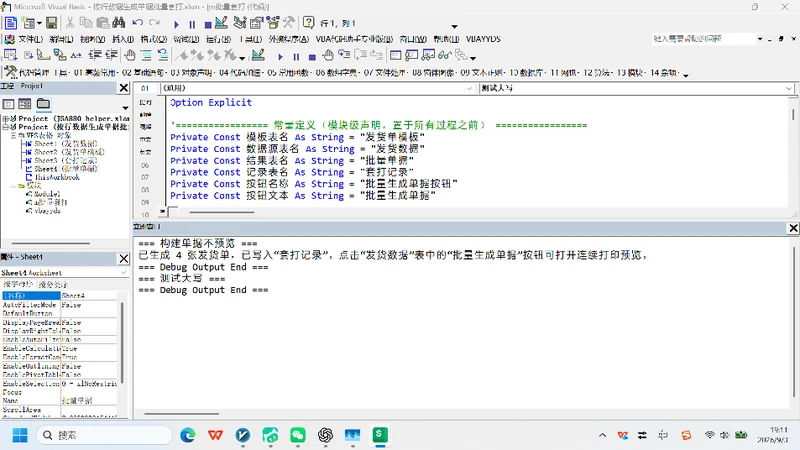Open Object Browser icon in toolbar

(272, 23)
